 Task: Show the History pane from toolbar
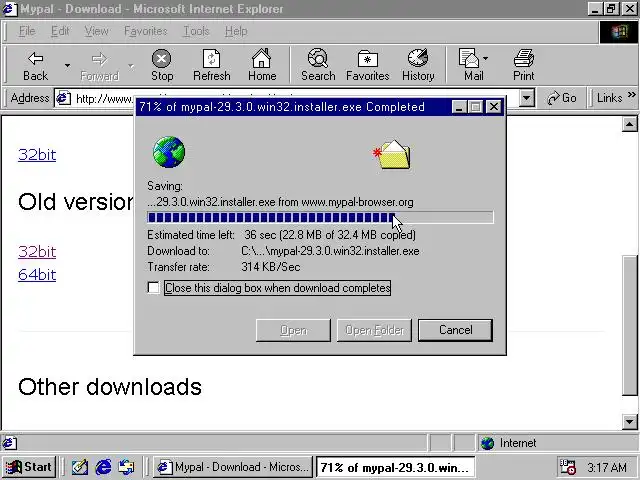tap(418, 65)
